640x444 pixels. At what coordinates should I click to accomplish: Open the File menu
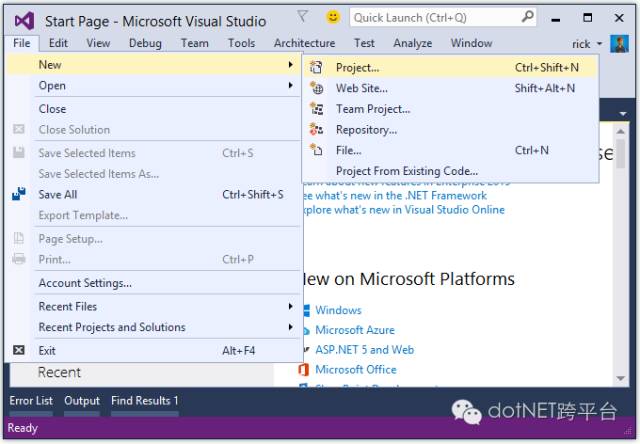click(22, 43)
